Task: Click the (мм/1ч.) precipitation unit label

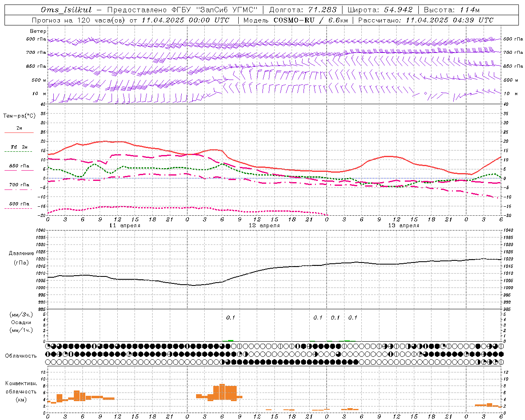Action: click(x=21, y=330)
